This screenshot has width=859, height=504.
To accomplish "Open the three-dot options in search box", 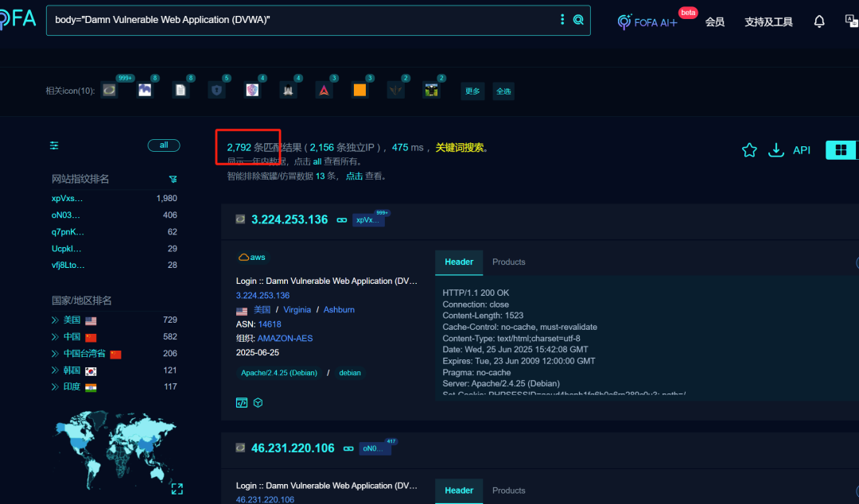I will click(562, 20).
